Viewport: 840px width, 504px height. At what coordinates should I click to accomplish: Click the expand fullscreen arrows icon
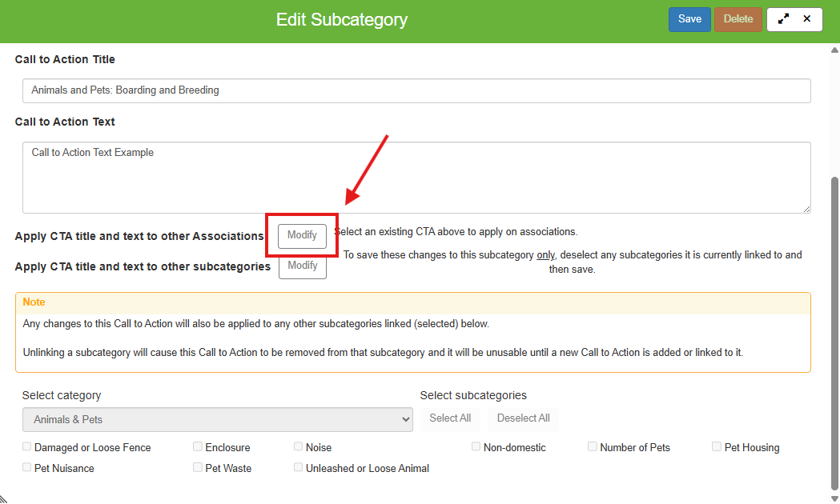783,19
